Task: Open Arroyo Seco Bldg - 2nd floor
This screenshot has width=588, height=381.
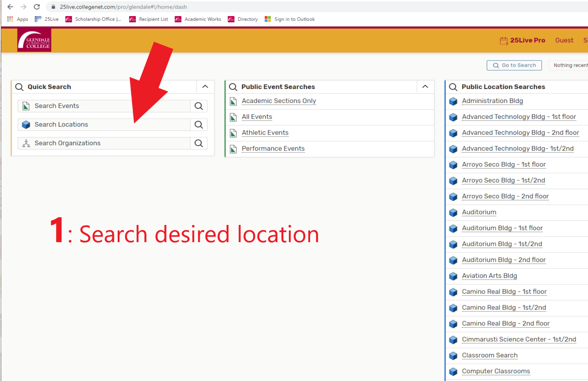Action: 505,196
